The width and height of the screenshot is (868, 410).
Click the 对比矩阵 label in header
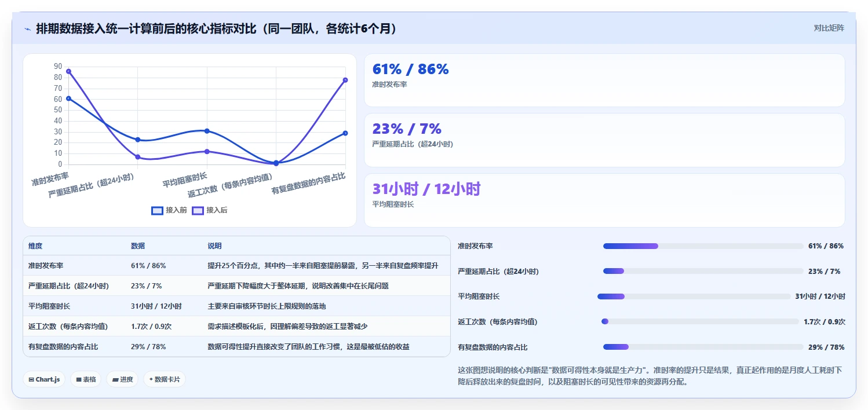point(829,28)
